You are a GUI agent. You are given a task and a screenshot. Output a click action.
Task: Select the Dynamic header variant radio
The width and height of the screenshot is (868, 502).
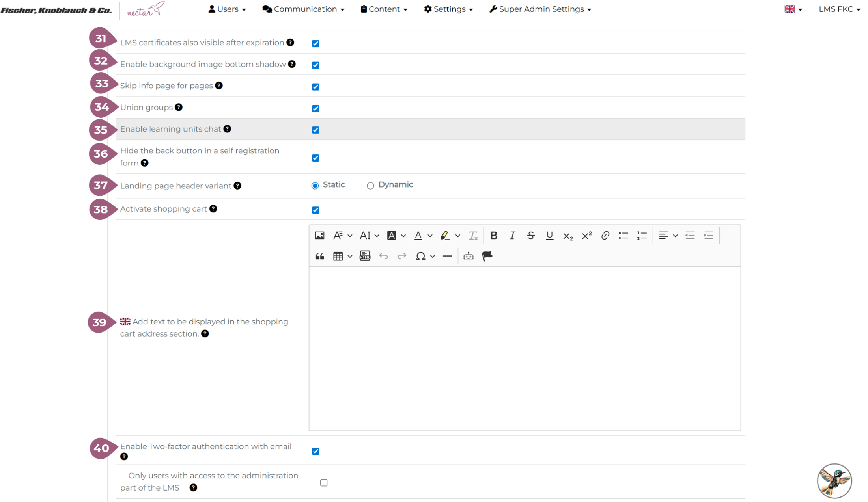pos(370,186)
